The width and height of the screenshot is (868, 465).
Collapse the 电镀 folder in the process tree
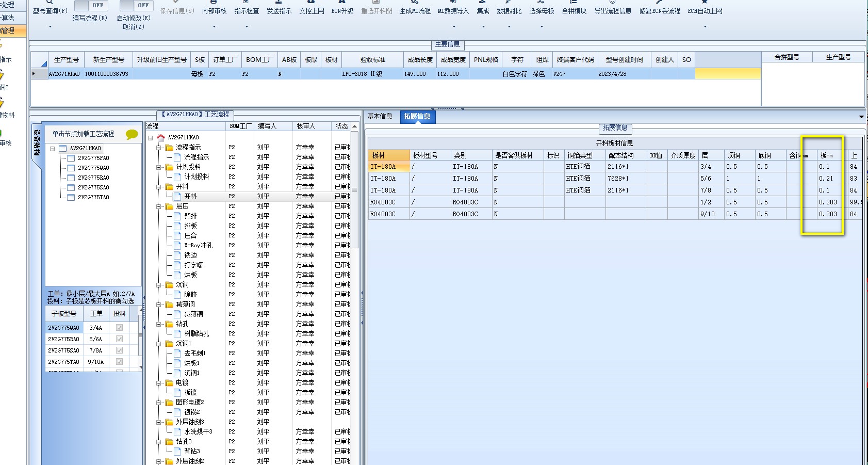pos(159,383)
